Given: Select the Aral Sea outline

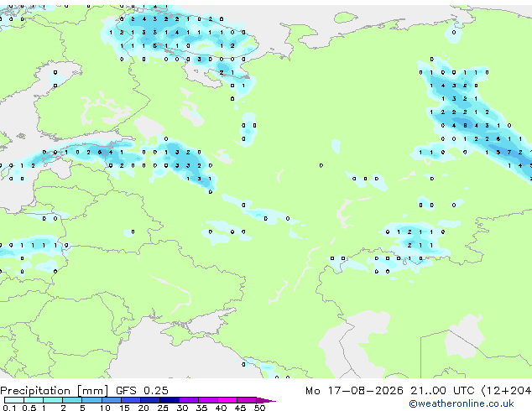Looking at the screenshot, I should coord(465,337).
